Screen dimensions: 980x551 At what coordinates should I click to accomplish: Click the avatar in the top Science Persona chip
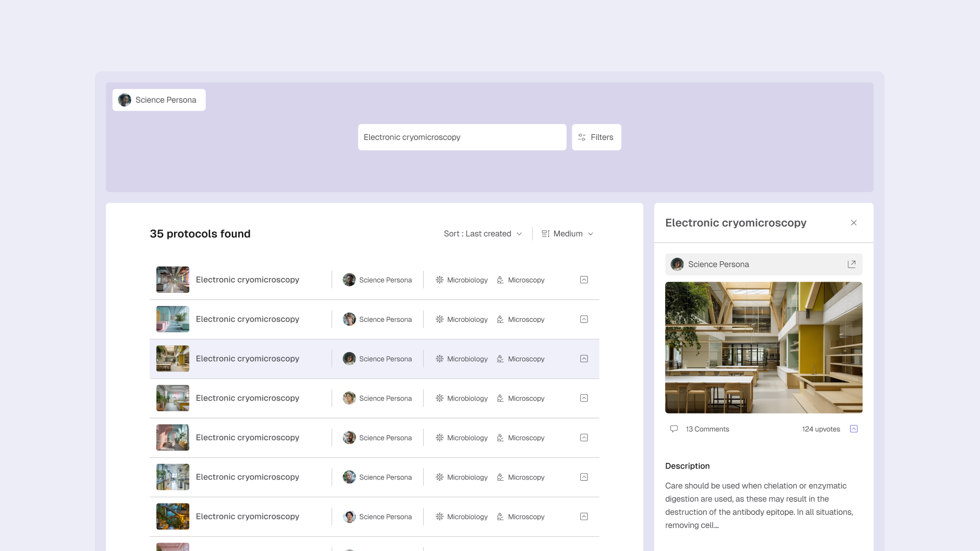tap(125, 100)
